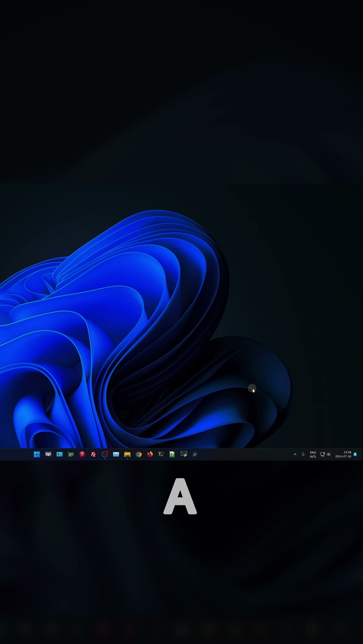Open the ENG INTL language switcher

313,455
